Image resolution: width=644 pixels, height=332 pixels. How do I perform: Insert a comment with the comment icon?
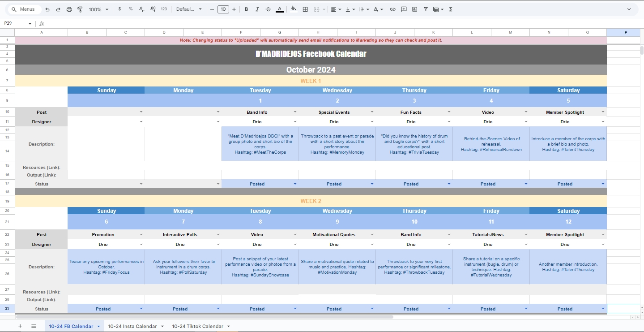tap(404, 9)
